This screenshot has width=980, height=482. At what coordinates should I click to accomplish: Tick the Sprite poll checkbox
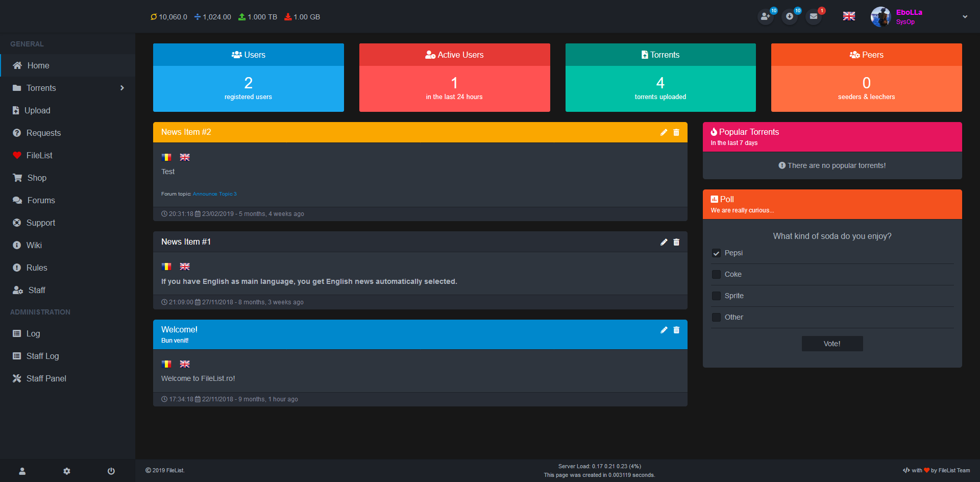tap(716, 296)
